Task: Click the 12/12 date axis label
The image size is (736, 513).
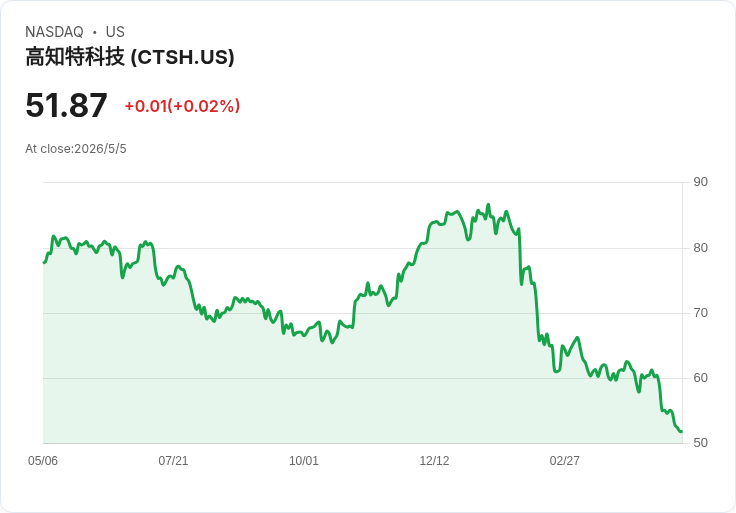Action: pyautogui.click(x=434, y=460)
